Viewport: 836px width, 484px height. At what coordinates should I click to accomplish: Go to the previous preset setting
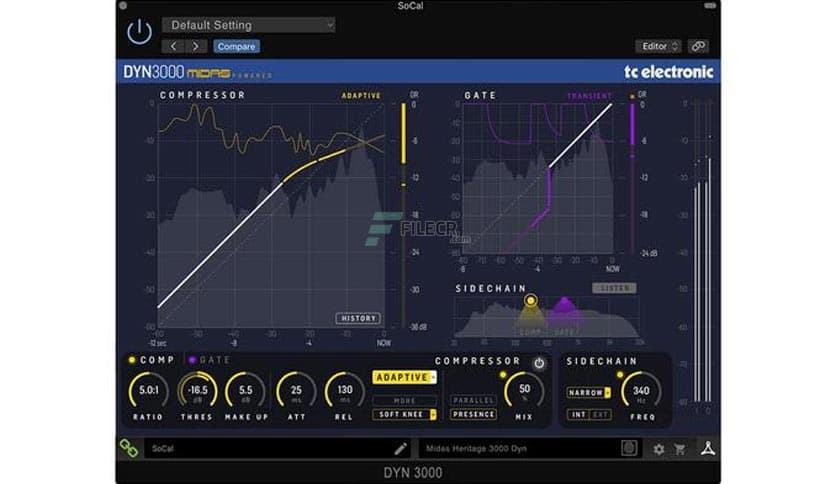(x=173, y=46)
